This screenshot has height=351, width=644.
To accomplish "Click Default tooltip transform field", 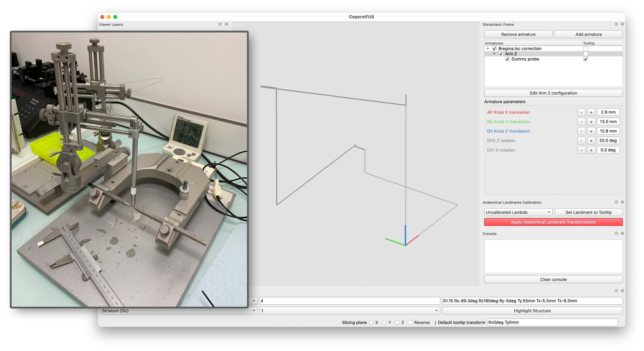I will coord(553,322).
